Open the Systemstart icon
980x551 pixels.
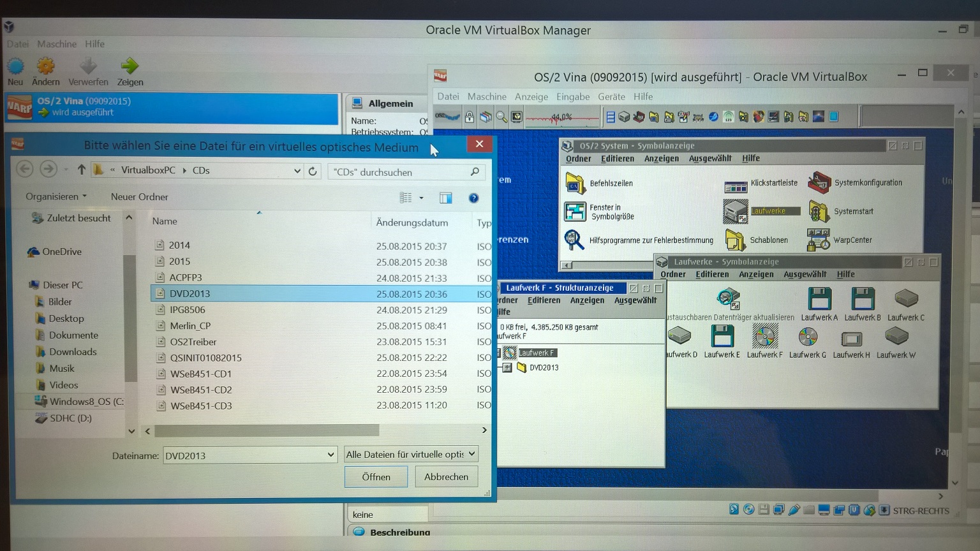(x=819, y=212)
